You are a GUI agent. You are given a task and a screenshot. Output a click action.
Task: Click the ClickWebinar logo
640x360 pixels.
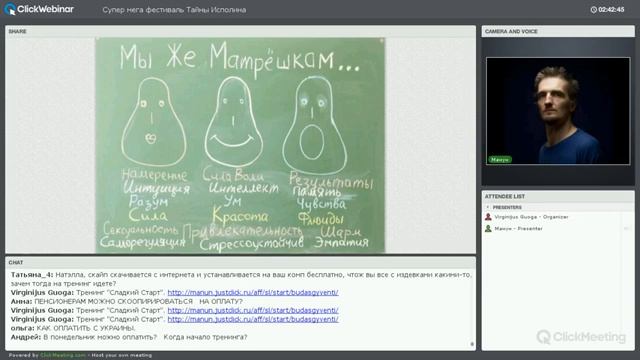(39, 9)
